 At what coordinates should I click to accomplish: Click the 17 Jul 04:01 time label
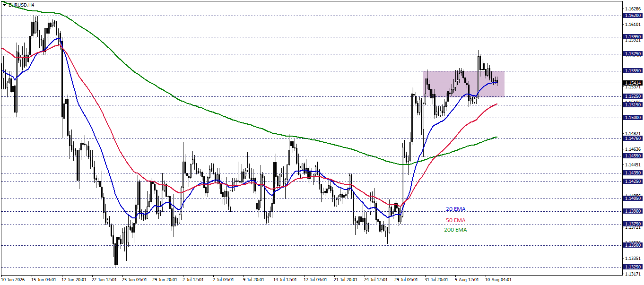click(x=316, y=280)
